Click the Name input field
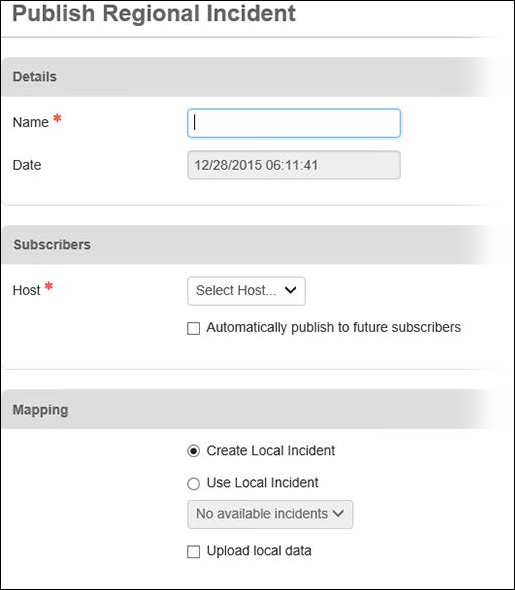 pyautogui.click(x=294, y=123)
